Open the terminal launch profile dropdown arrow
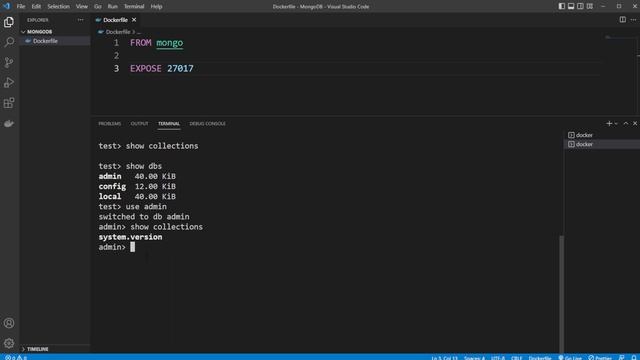The image size is (640, 360). tap(616, 123)
